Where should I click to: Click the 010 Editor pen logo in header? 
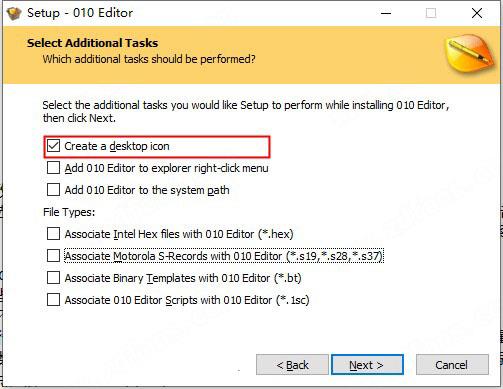(x=470, y=55)
